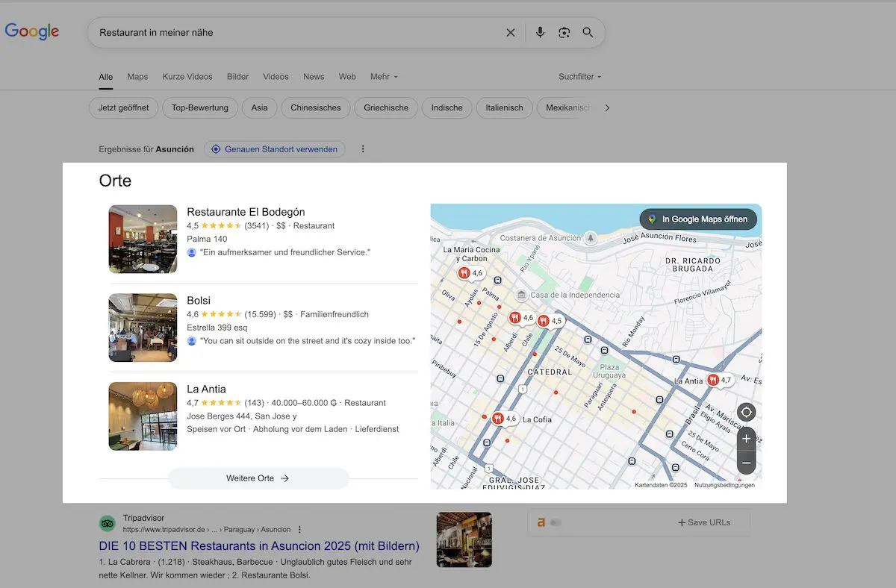Toggle the switch in the extension bar
The image size is (896, 588).
(x=556, y=522)
